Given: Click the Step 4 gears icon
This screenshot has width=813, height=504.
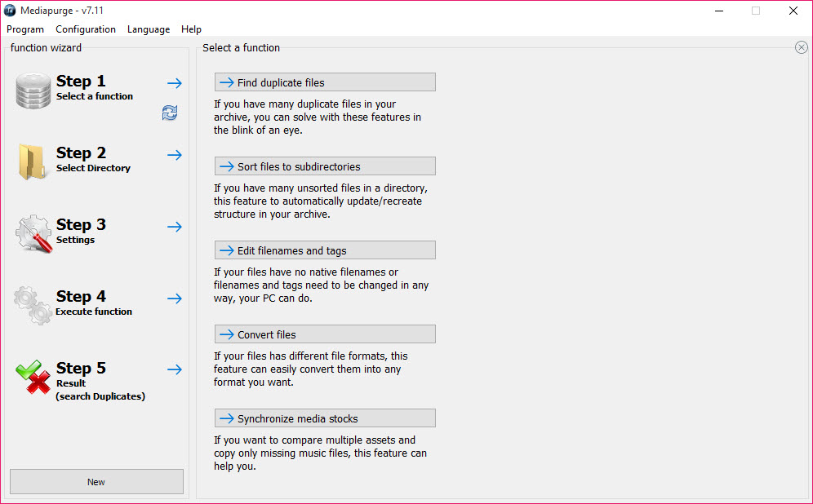Looking at the screenshot, I should 33,305.
